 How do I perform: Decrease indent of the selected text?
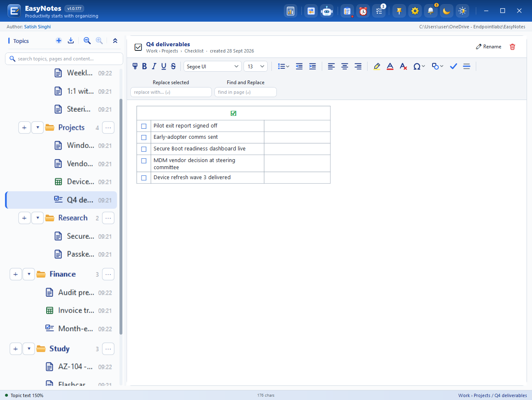(299, 66)
